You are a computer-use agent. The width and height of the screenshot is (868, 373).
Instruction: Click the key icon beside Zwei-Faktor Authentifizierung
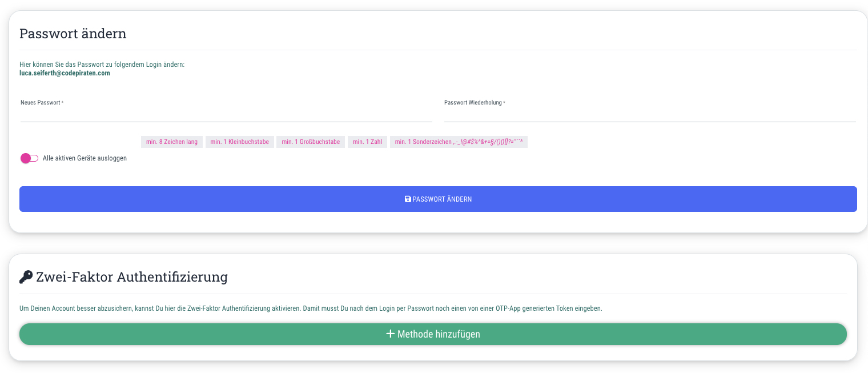[x=26, y=277]
